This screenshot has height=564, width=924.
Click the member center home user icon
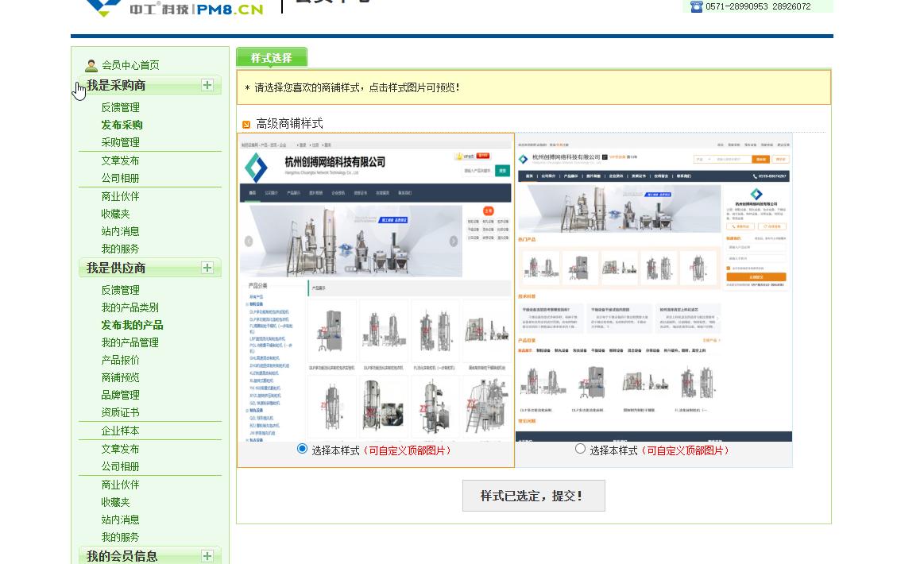pos(91,65)
